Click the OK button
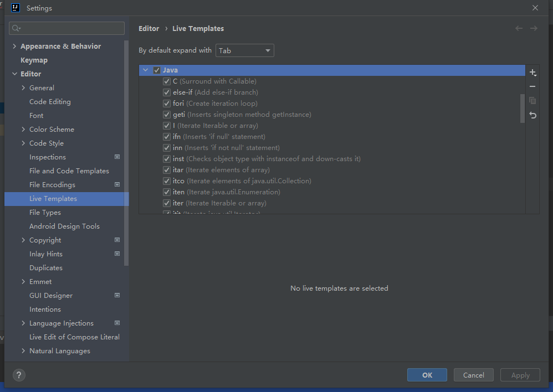 pos(427,375)
